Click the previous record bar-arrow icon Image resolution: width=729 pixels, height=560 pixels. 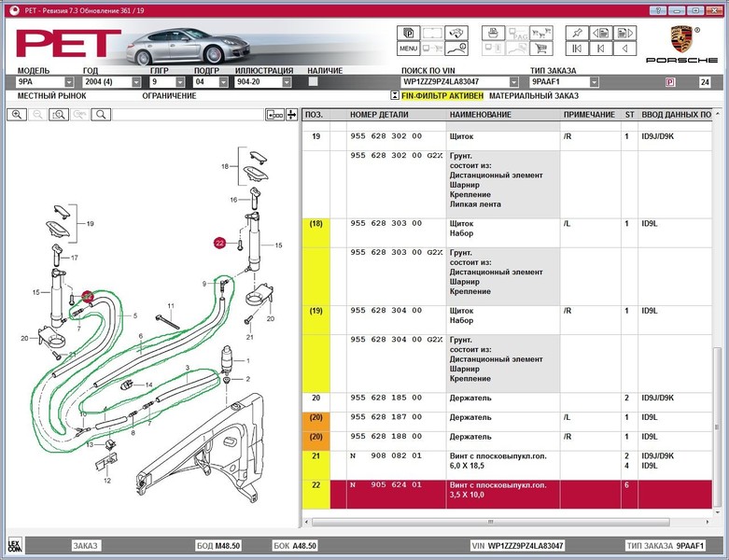click(x=601, y=48)
